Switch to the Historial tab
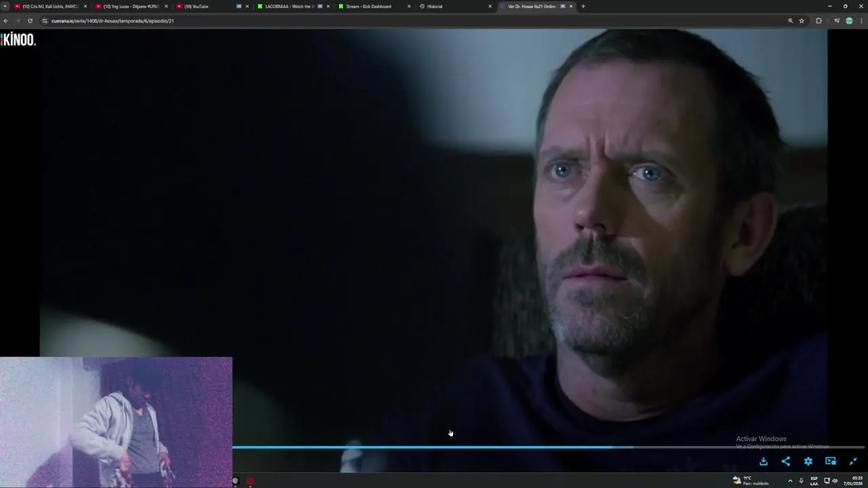The image size is (868, 488). point(456,6)
